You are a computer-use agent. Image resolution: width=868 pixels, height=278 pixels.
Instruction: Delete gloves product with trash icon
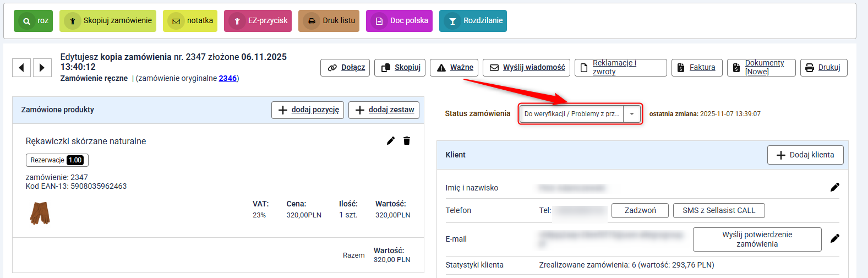[407, 141]
